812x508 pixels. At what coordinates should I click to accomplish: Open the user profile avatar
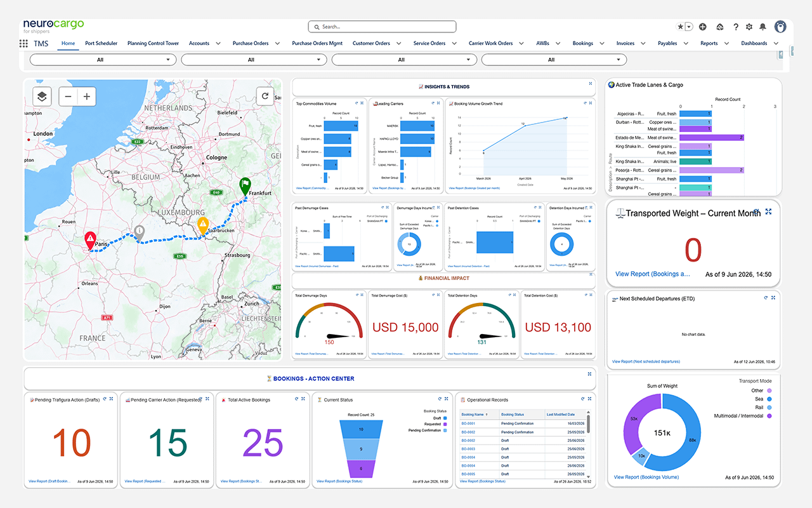[x=780, y=27]
